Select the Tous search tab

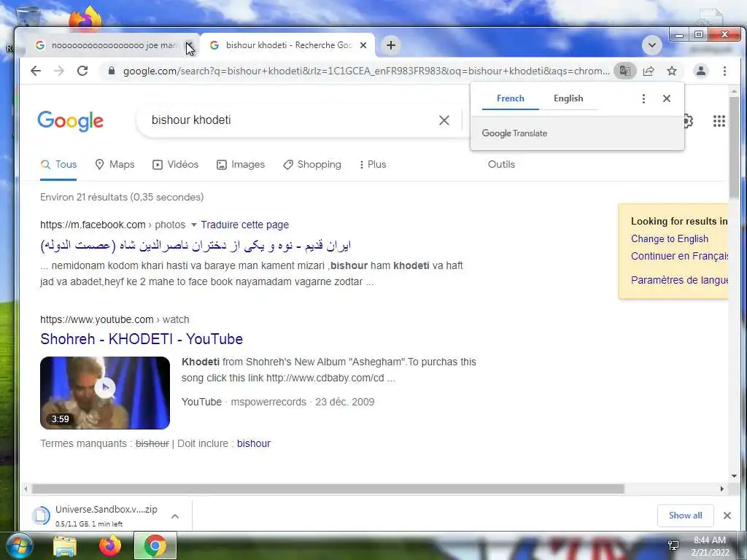coord(58,164)
